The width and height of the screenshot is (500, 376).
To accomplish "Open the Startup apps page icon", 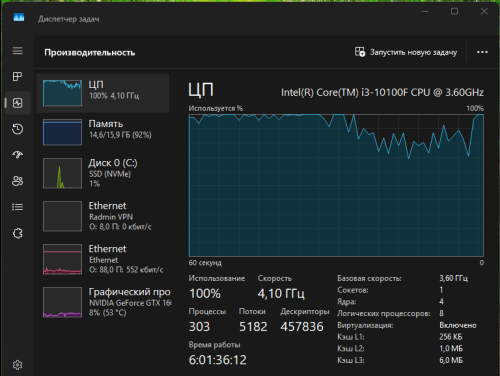I will coord(18,154).
